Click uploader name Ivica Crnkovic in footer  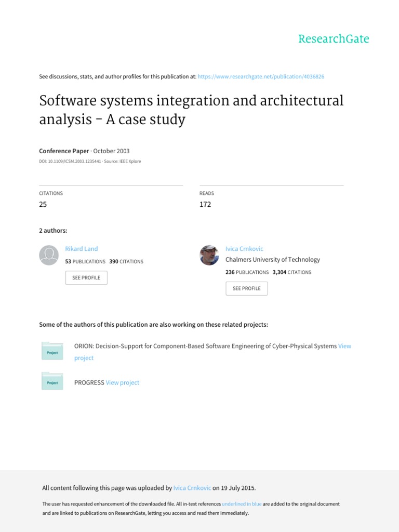(192, 488)
